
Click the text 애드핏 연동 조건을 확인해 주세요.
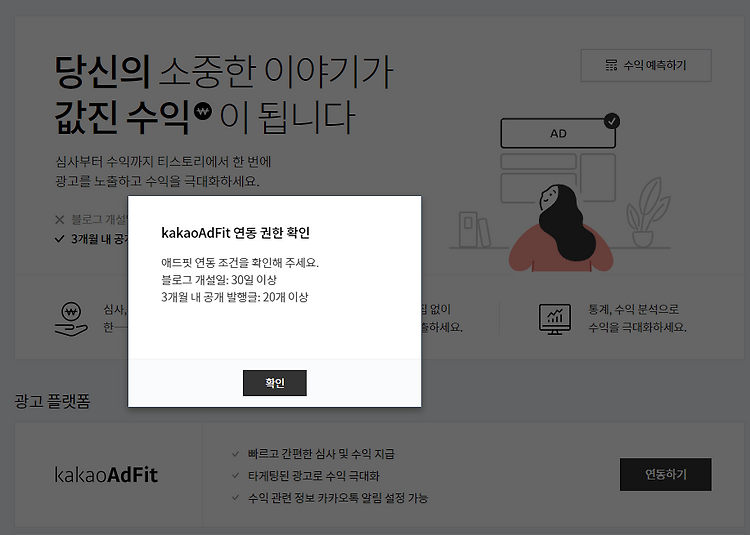point(240,262)
